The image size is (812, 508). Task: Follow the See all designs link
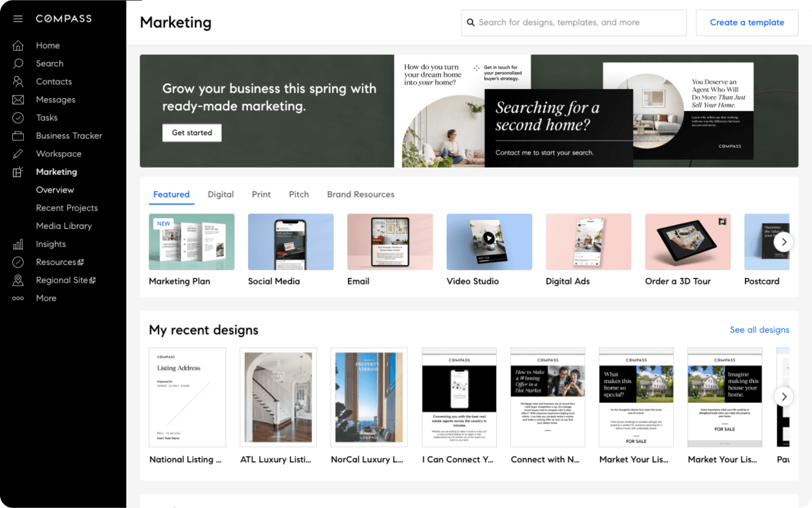(759, 329)
